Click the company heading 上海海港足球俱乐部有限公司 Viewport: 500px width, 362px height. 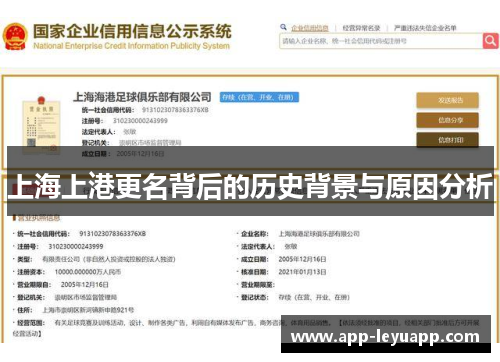point(142,97)
